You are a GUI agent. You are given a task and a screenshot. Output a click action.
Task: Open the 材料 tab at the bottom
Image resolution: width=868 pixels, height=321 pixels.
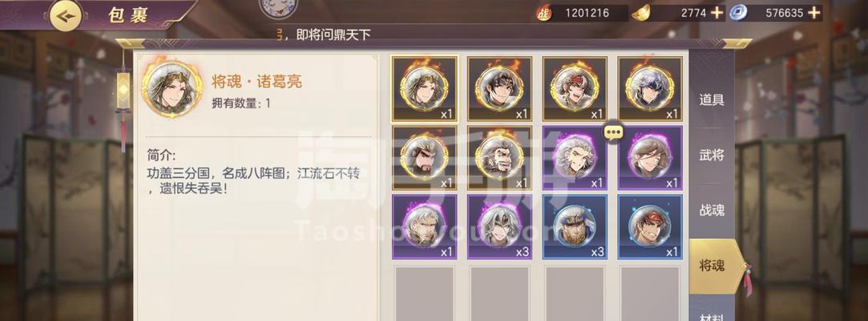[x=712, y=315]
